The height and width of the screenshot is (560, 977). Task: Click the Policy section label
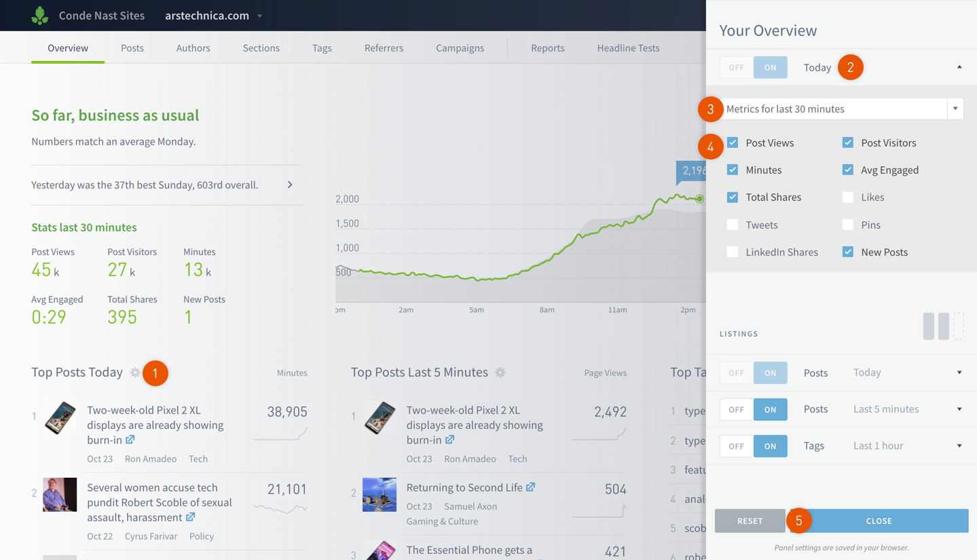tap(202, 536)
